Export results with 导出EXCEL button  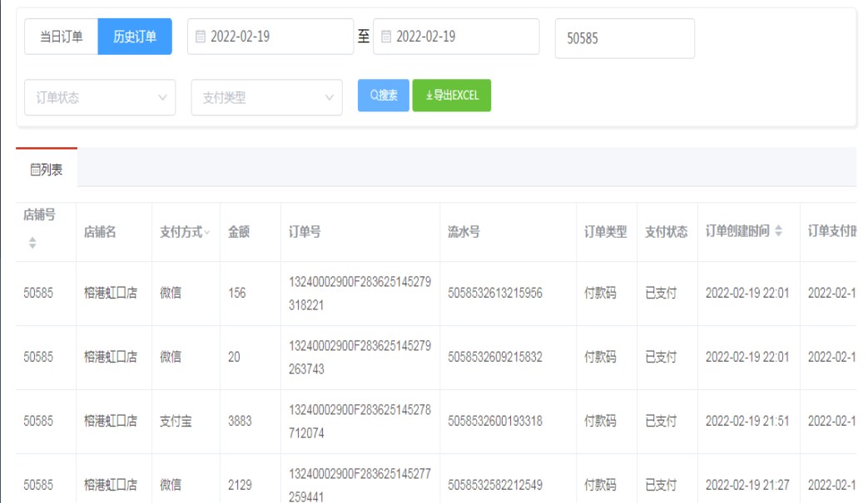(x=452, y=96)
